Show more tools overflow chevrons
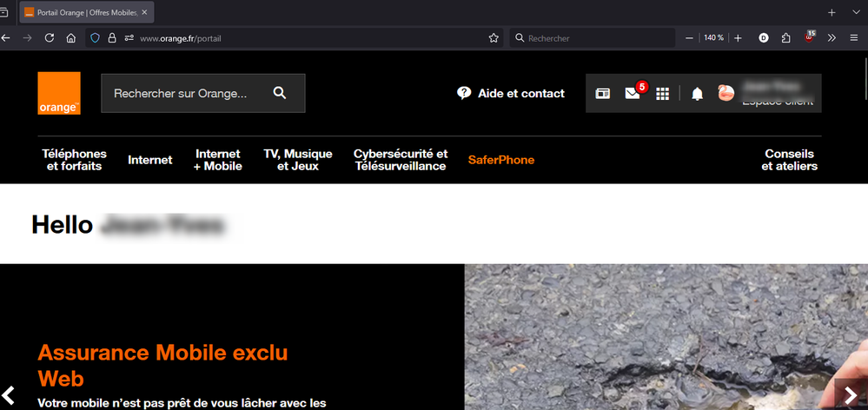 (x=832, y=38)
